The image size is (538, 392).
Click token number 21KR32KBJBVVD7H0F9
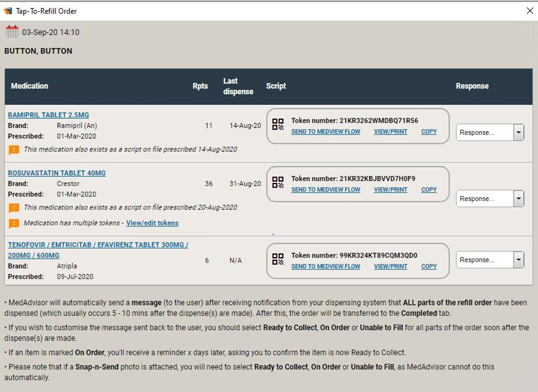(x=377, y=179)
